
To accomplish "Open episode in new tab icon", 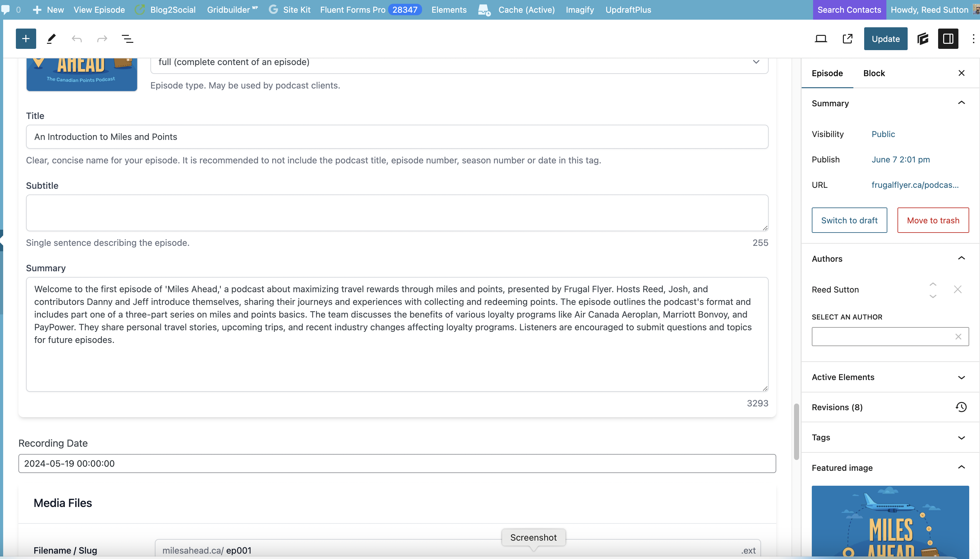I will (x=848, y=39).
